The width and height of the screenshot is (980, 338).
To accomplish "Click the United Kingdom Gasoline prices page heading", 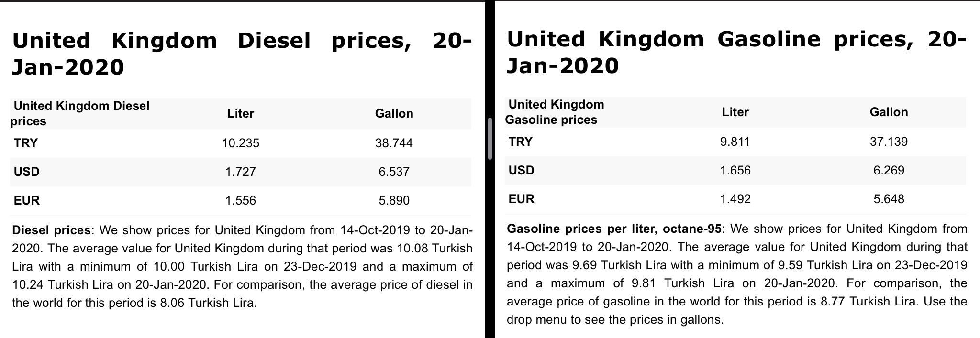I will tap(736, 52).
